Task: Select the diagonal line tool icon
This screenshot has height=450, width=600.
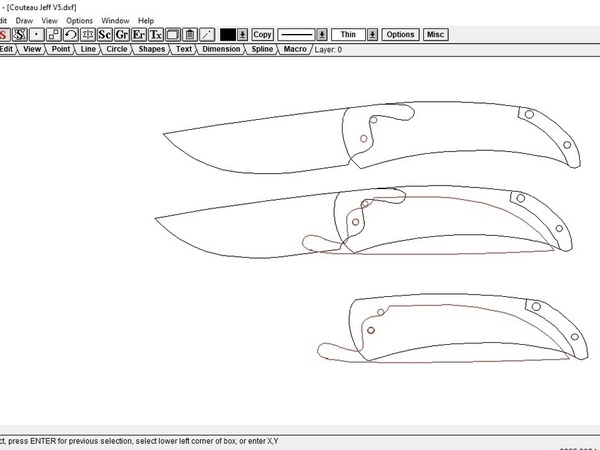Action: (x=207, y=34)
